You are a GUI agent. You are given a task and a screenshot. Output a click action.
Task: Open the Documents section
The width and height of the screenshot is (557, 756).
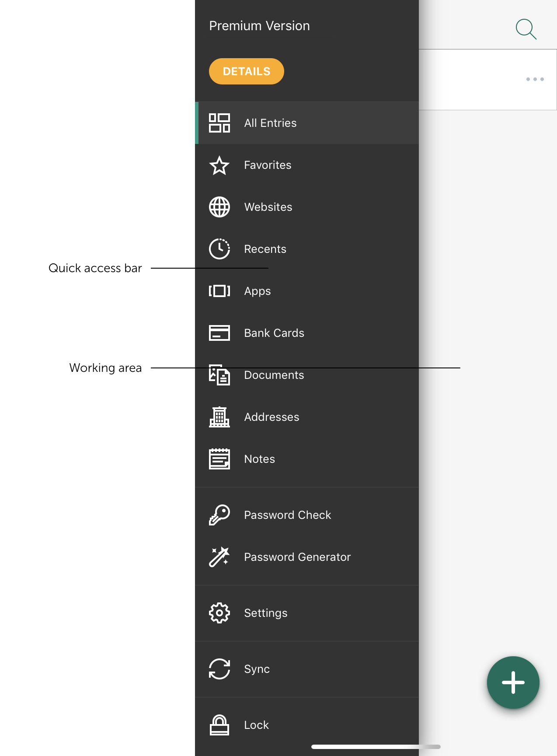click(x=274, y=375)
